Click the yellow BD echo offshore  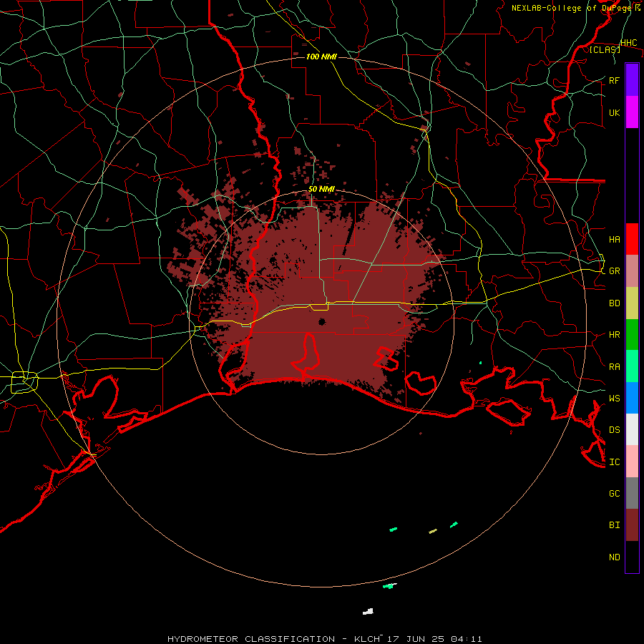pyautogui.click(x=433, y=531)
